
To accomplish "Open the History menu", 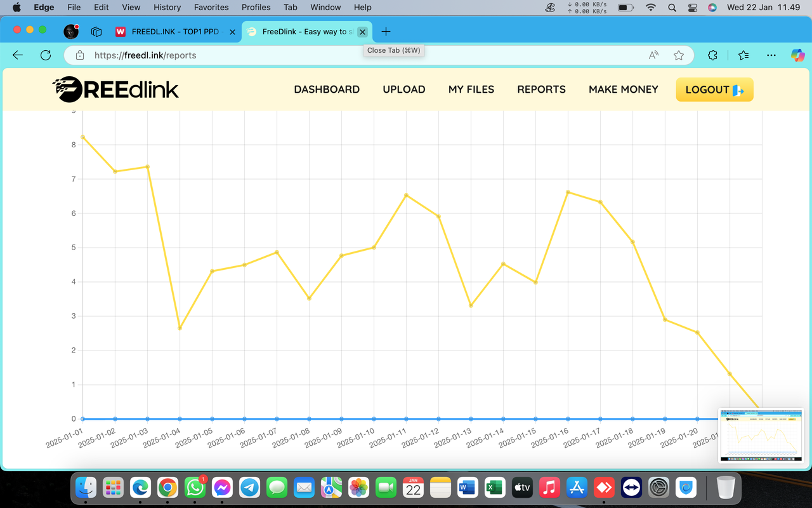I will point(167,8).
